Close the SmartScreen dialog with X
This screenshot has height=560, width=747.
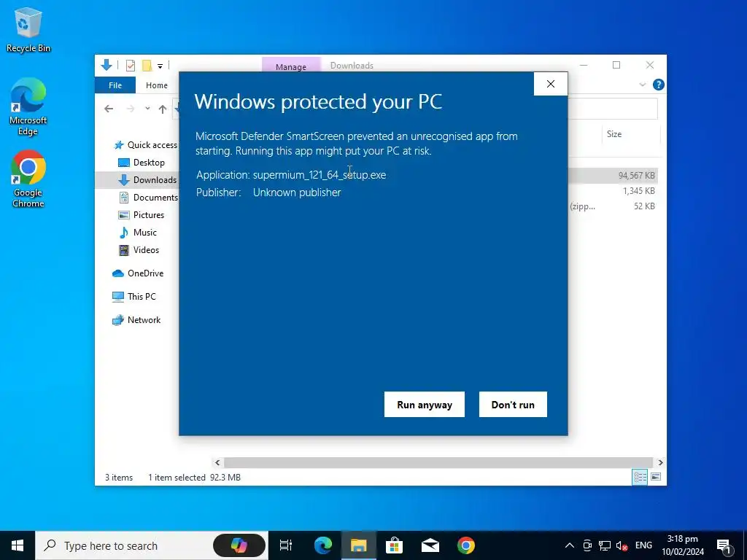tap(551, 84)
